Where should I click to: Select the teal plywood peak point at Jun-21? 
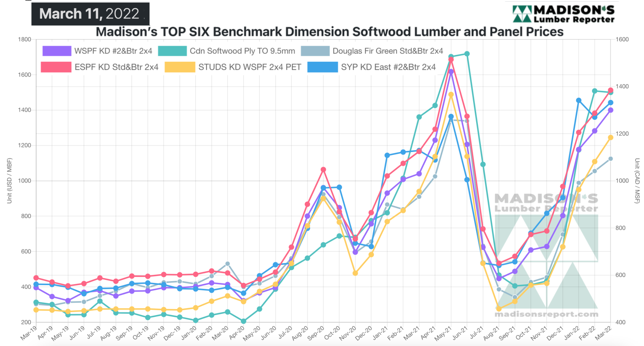467,54
